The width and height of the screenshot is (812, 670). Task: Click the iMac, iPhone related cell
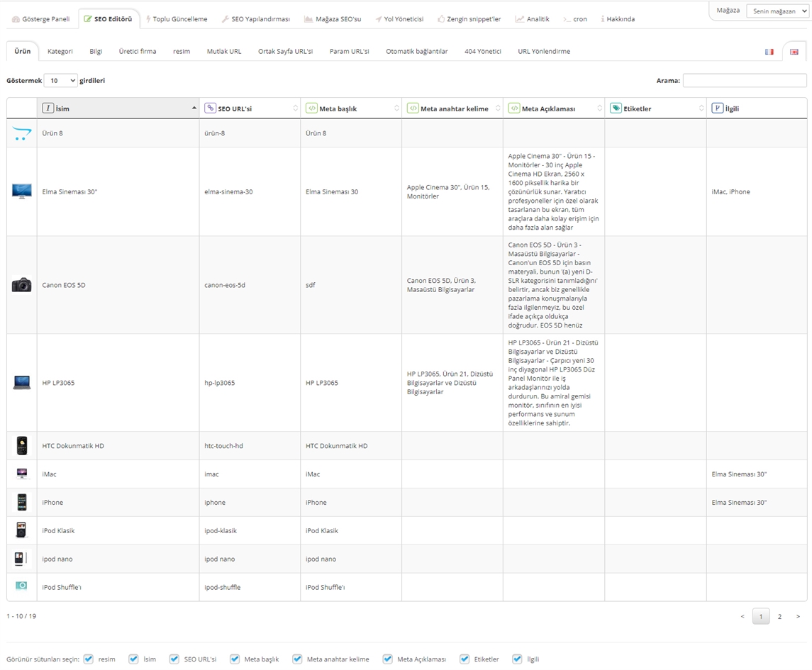point(757,191)
